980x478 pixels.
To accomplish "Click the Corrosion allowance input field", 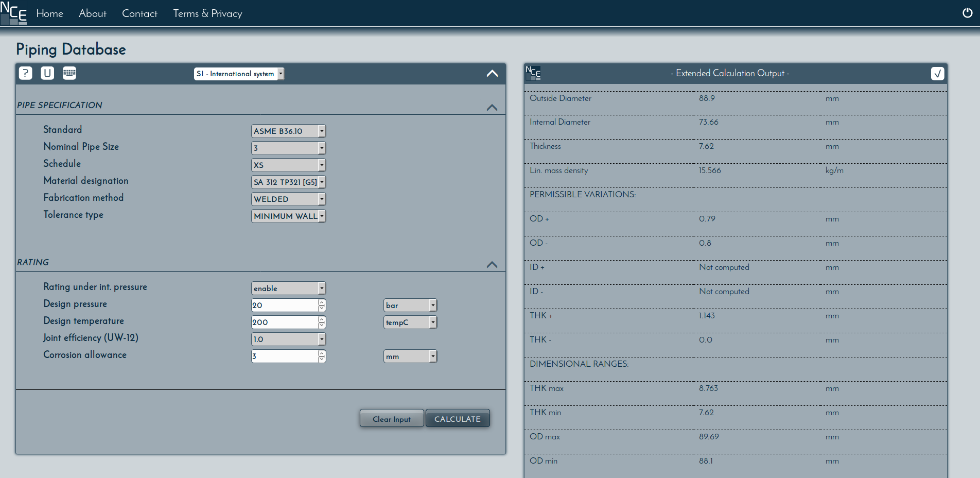I will click(x=283, y=356).
